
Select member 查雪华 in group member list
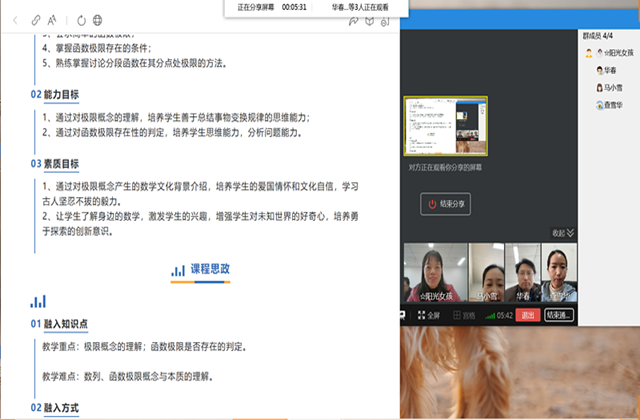coord(612,105)
